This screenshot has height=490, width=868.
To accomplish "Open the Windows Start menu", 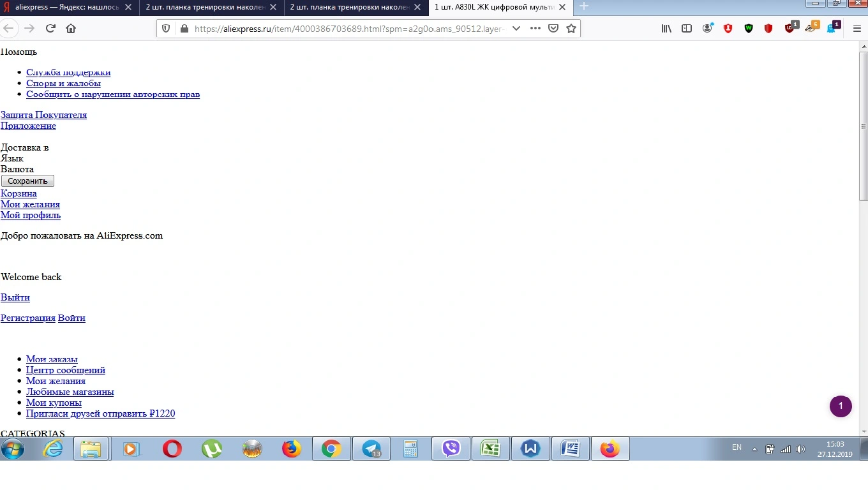I will point(13,449).
